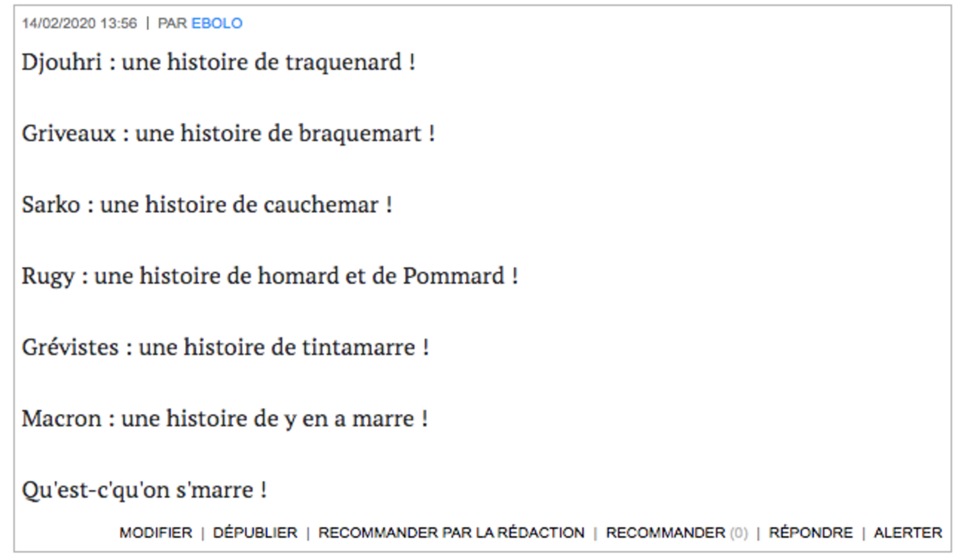Image resolution: width=961 pixels, height=560 pixels.
Task: Click the word "Grévistes"
Action: pos(70,348)
